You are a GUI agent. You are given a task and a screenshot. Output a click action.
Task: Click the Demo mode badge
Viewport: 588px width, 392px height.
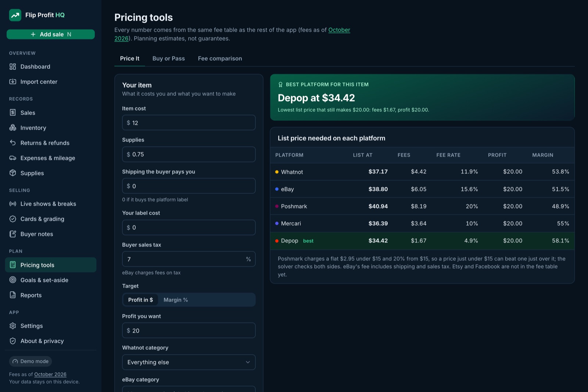[31, 361]
